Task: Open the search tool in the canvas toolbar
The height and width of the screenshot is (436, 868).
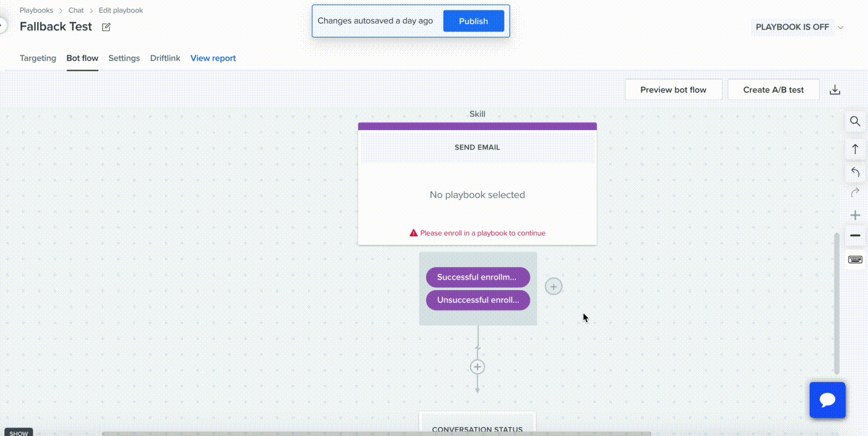Action: 855,121
